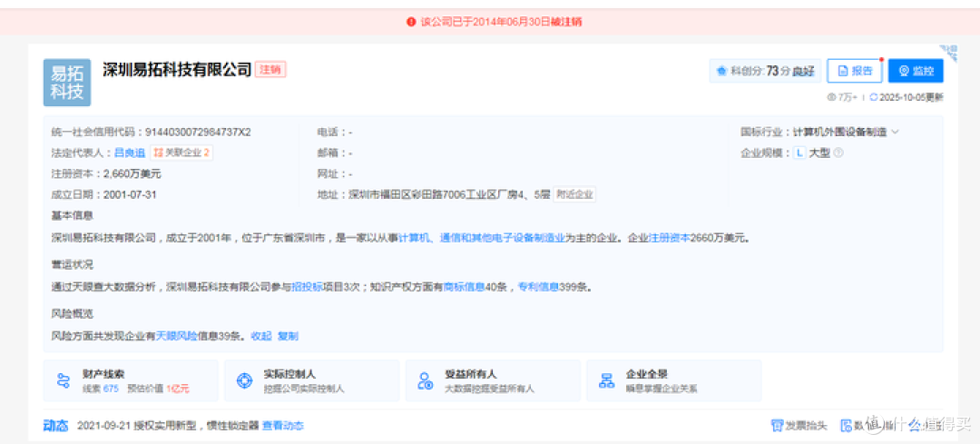The image size is (980, 444).
Task: Open the 受益所有人 card
Action: (493, 380)
